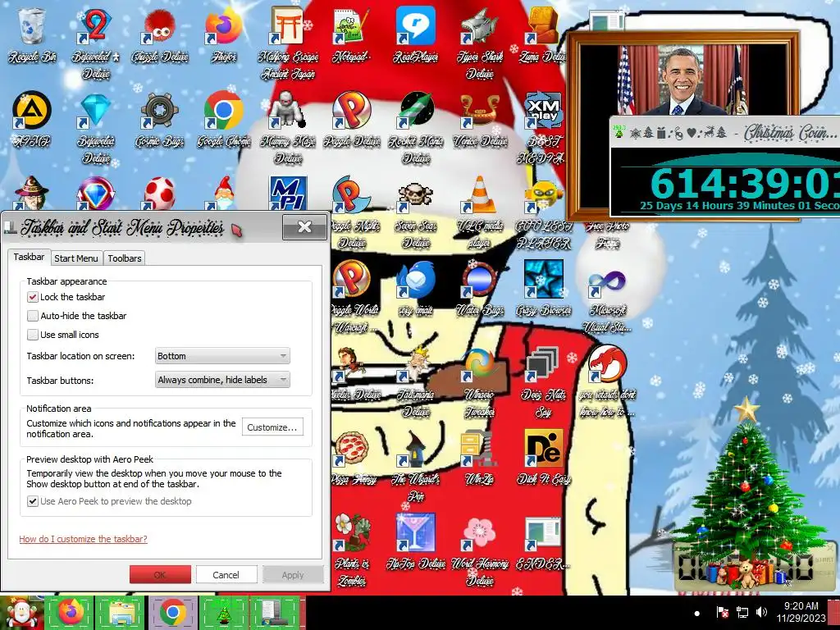
Task: Launch Microsoft Visual Studio desktop shortcut
Action: coord(607,297)
